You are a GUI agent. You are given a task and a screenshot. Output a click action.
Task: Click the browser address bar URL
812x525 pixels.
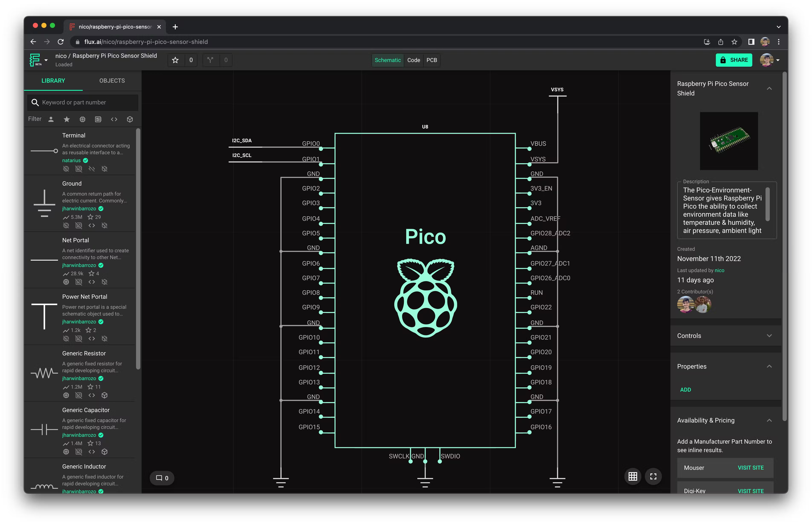146,42
